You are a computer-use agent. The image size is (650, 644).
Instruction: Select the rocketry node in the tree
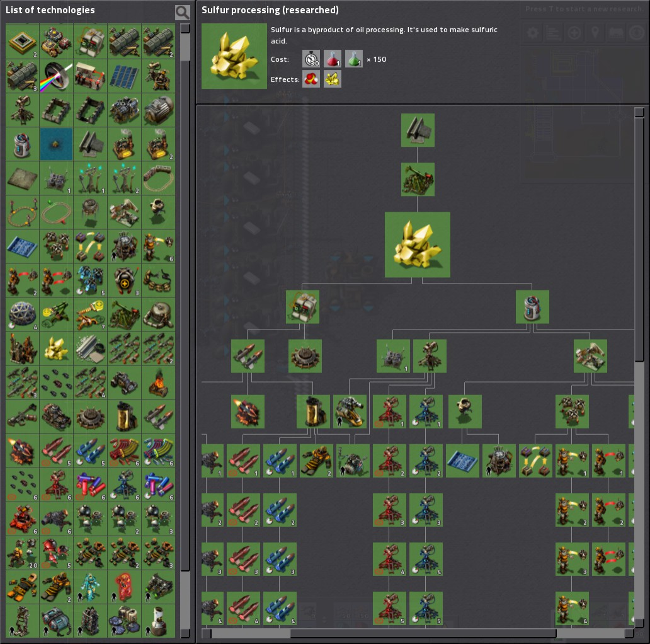click(248, 356)
